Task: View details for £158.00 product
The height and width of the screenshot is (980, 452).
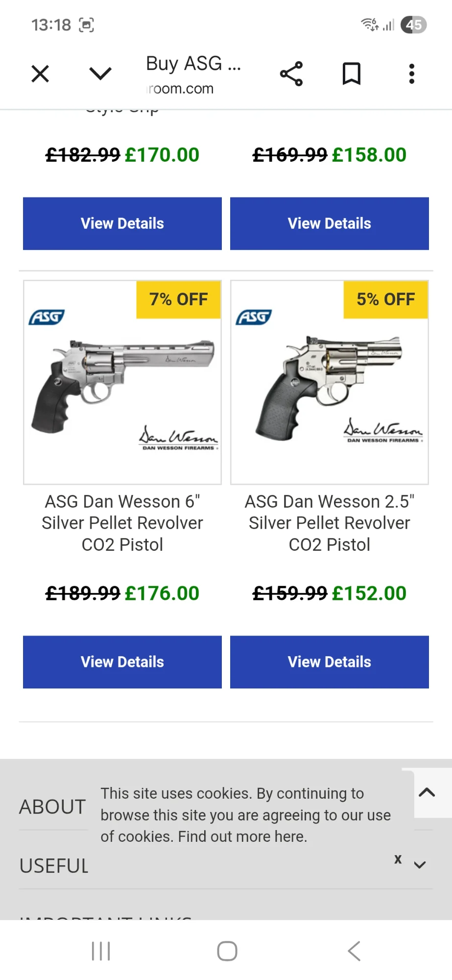Action: pyautogui.click(x=330, y=223)
